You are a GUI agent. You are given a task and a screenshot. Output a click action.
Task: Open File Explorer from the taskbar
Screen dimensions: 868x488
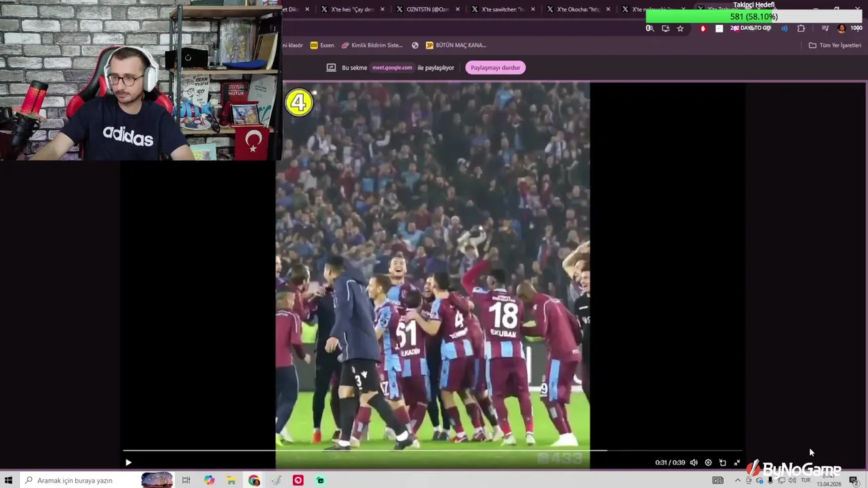coord(231,481)
